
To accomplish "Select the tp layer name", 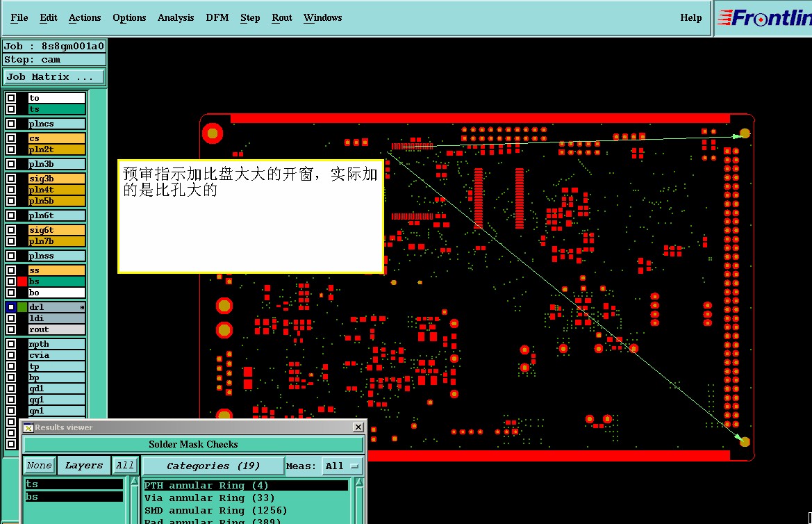I will tap(56, 366).
